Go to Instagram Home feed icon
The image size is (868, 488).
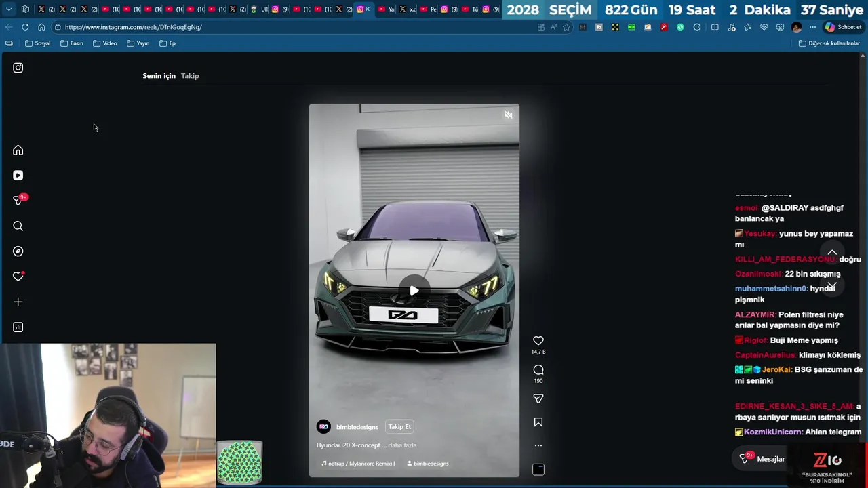coord(18,150)
